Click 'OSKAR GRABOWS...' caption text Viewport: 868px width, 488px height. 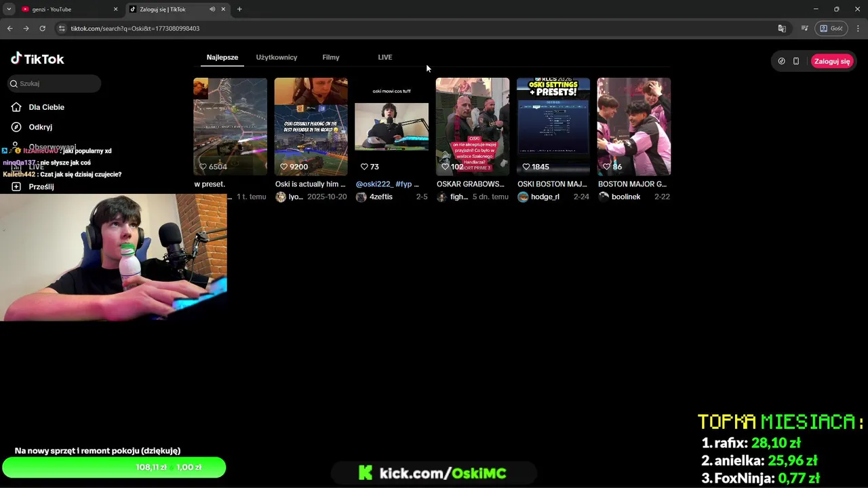tap(471, 184)
